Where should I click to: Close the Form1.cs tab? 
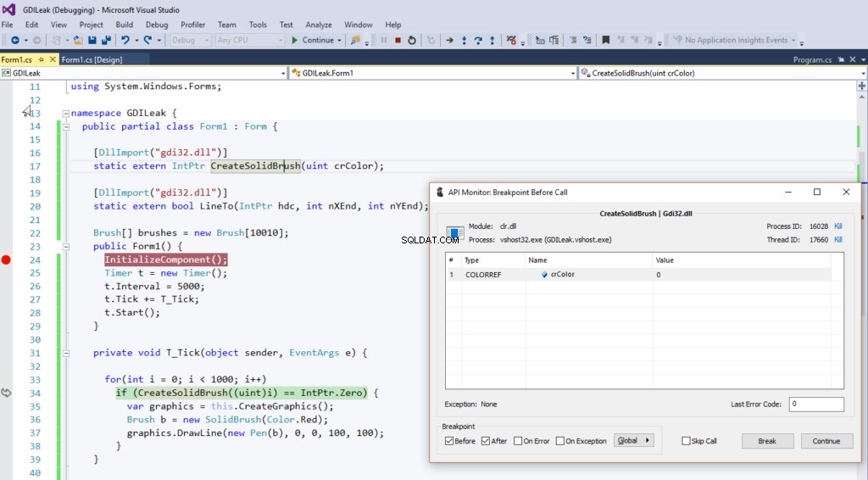coord(53,59)
